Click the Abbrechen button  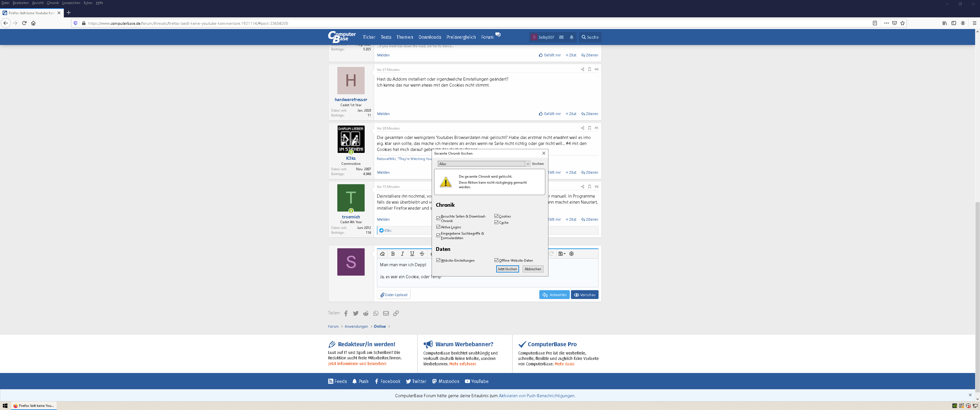533,269
